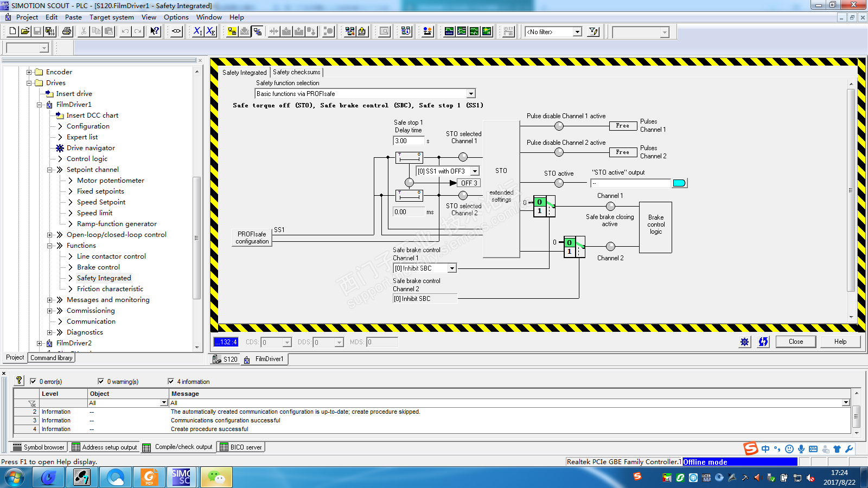
Task: Open the Message column All filter dropdown
Action: pos(846,403)
